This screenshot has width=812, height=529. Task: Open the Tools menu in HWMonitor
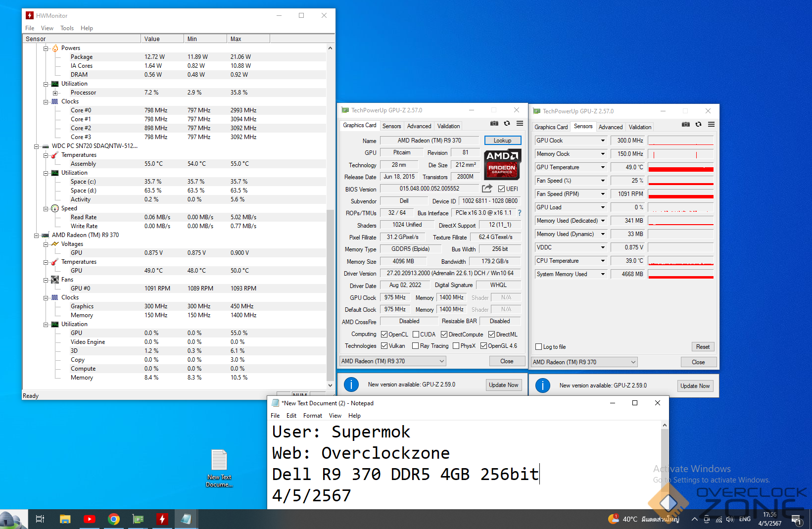[x=67, y=28]
